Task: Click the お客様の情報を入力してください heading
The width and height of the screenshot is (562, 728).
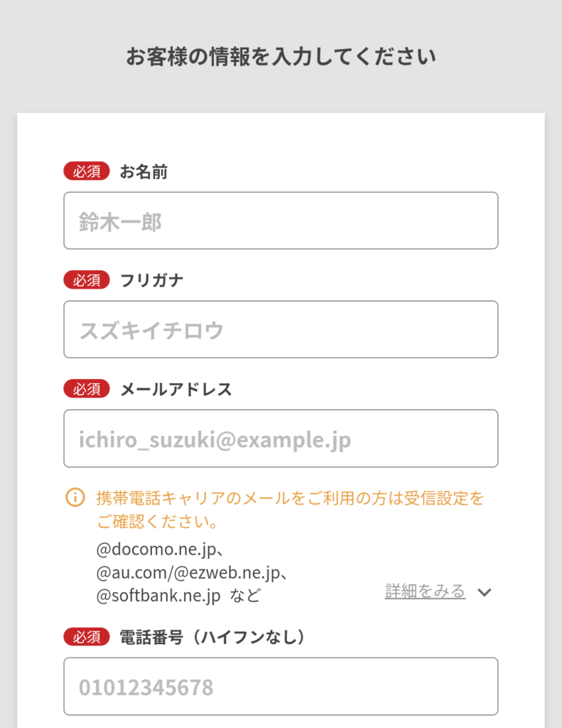Action: pyautogui.click(x=281, y=57)
